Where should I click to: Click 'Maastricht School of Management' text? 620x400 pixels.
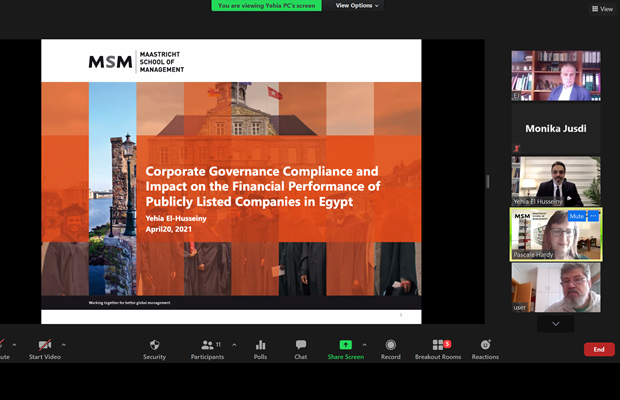(x=162, y=62)
